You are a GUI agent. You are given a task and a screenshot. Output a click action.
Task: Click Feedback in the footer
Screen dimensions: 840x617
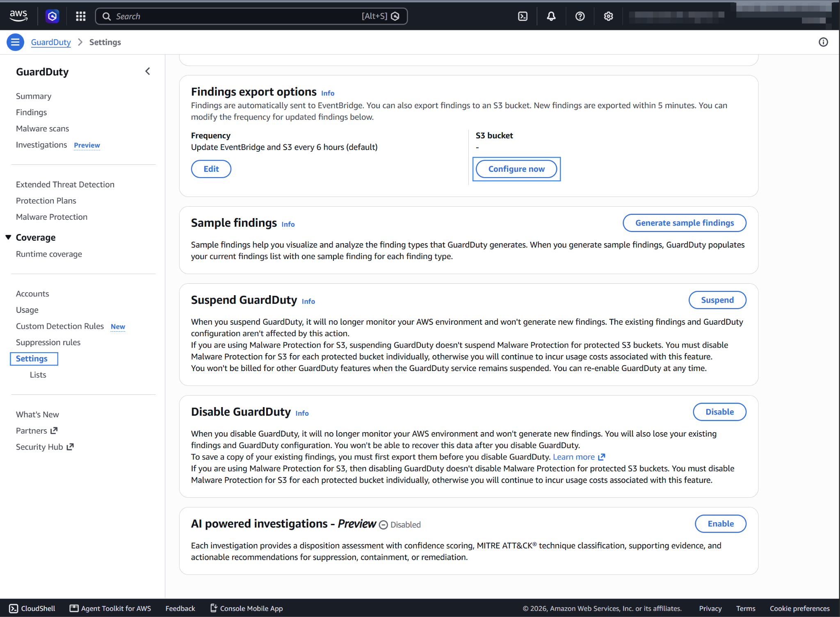pyautogui.click(x=180, y=608)
